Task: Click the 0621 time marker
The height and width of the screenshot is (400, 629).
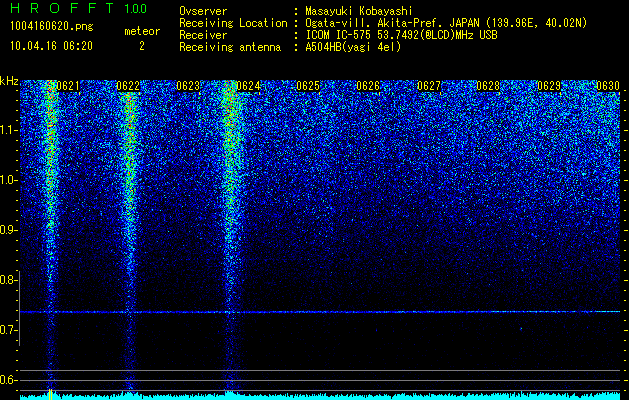Action: tap(68, 86)
